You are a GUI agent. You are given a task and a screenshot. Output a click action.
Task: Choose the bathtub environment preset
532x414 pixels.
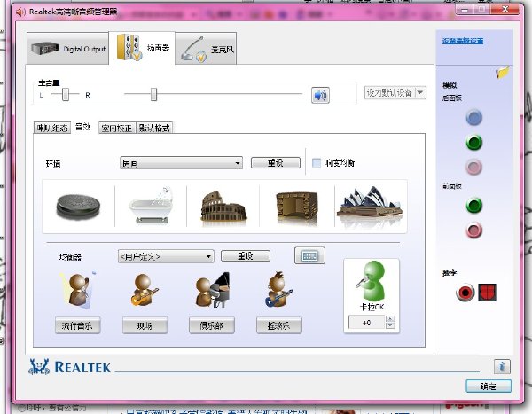pyautogui.click(x=151, y=206)
